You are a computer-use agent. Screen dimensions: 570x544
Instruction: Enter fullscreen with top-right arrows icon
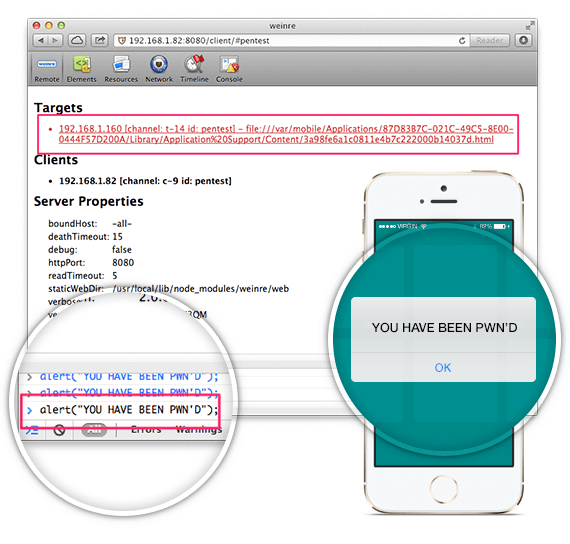(530, 25)
